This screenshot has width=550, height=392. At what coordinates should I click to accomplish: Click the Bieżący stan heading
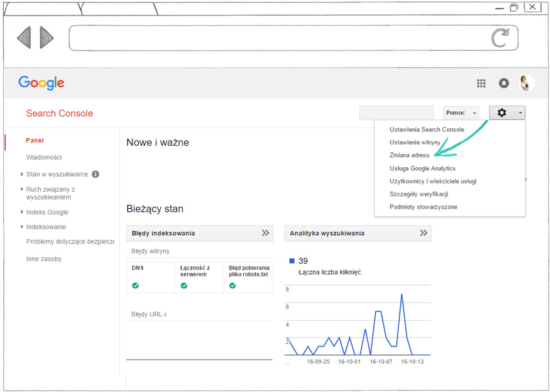click(x=154, y=209)
